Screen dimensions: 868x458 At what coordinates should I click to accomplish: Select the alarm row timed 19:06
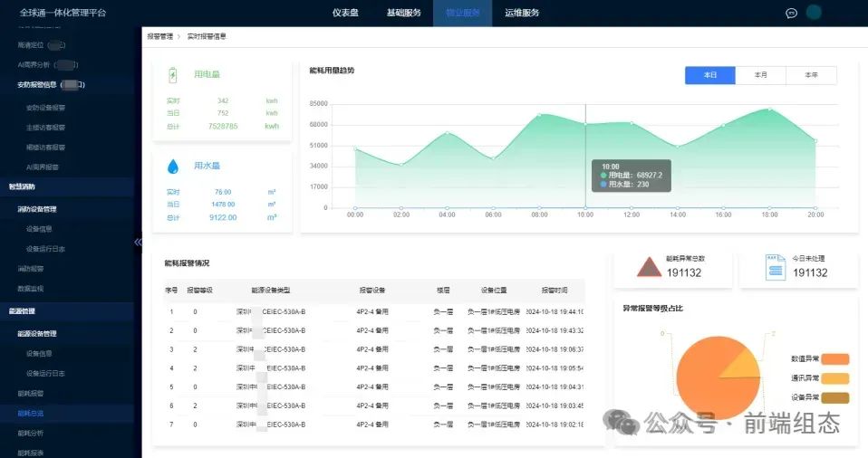tap(374, 349)
